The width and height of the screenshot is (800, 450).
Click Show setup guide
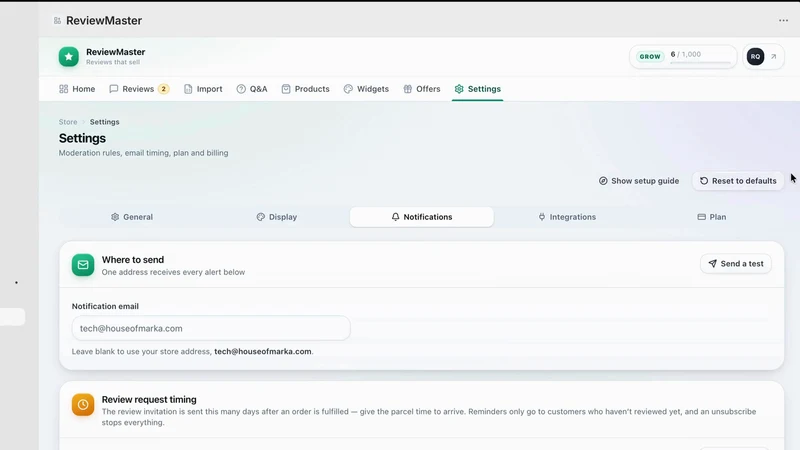[639, 181]
